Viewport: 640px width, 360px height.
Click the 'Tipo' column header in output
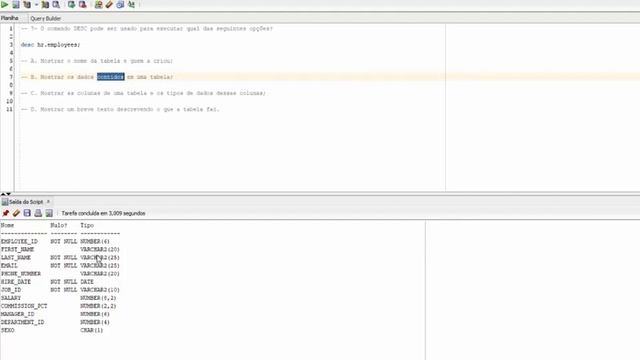(87, 225)
